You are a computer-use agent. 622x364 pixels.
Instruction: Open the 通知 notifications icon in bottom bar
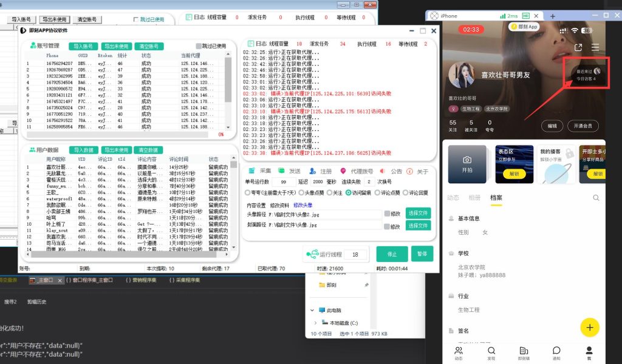click(x=556, y=352)
